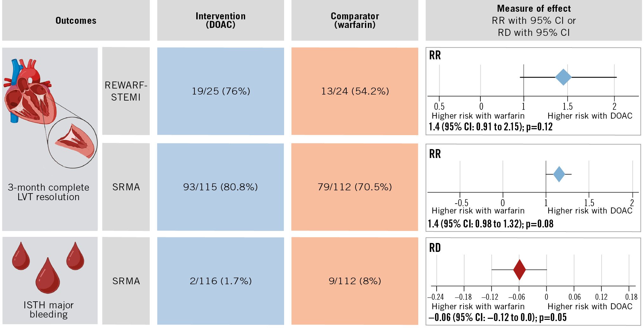This screenshot has width=644, height=328.
Task: Click the 'ISTH major bleeding' caption
Action: coord(49,310)
